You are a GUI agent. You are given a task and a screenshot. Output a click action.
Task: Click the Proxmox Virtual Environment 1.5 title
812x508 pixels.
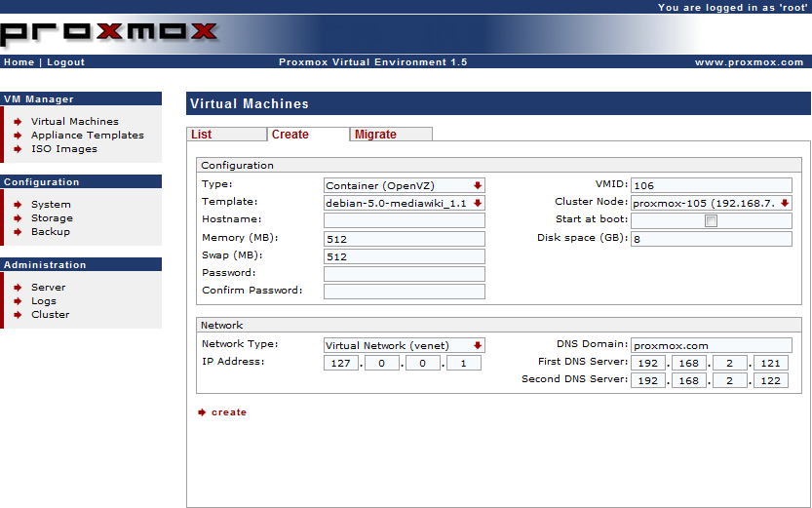[372, 62]
